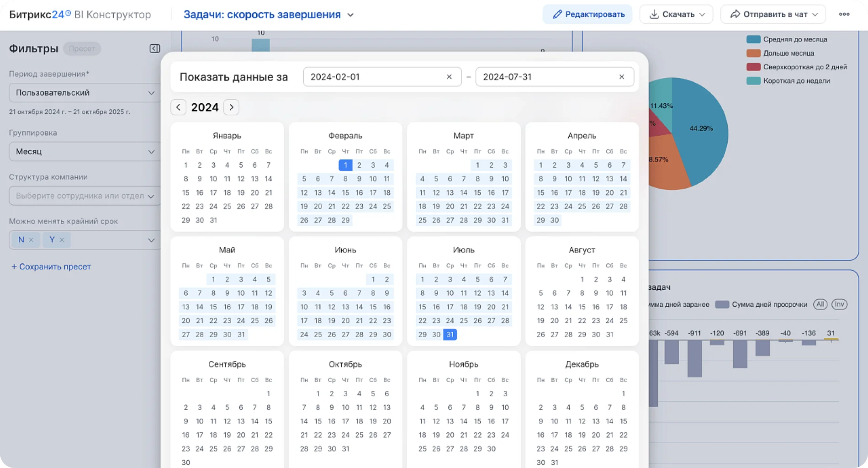The width and height of the screenshot is (868, 468).
Task: Click the 'Редактировать' button
Action: (587, 14)
